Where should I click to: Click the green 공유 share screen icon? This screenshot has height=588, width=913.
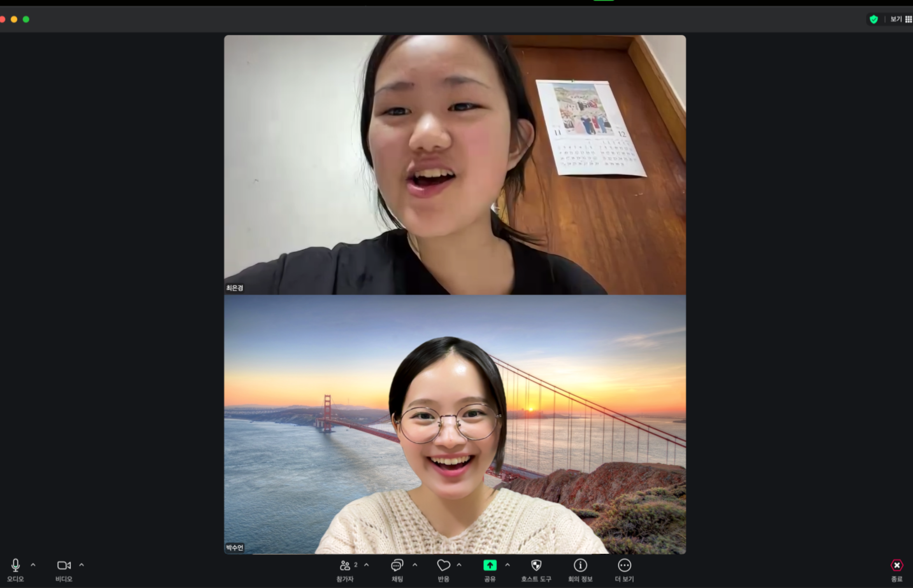tap(490, 565)
